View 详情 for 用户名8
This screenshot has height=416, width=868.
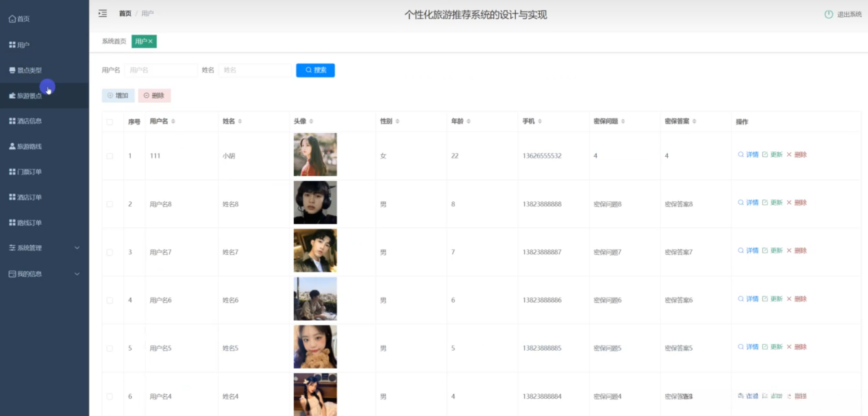(748, 203)
